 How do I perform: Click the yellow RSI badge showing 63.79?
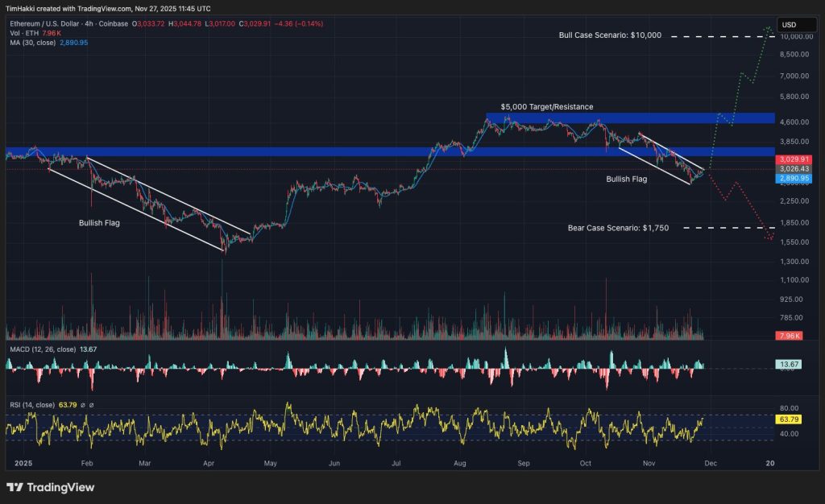[x=788, y=418]
